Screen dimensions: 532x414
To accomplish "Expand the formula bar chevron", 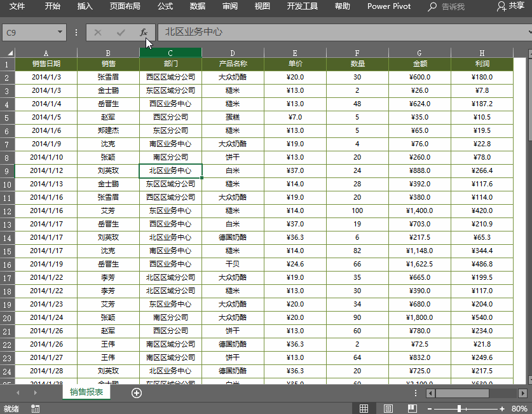I will [529, 32].
